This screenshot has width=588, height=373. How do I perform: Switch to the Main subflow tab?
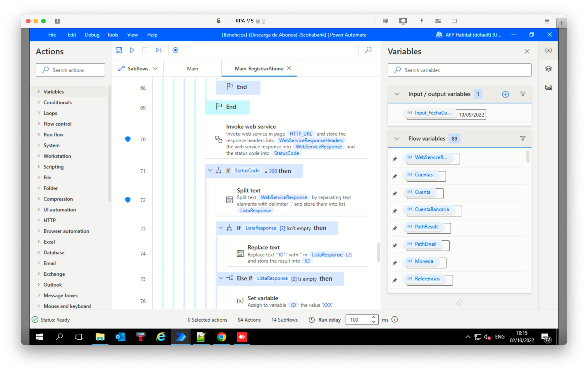pyautogui.click(x=192, y=69)
